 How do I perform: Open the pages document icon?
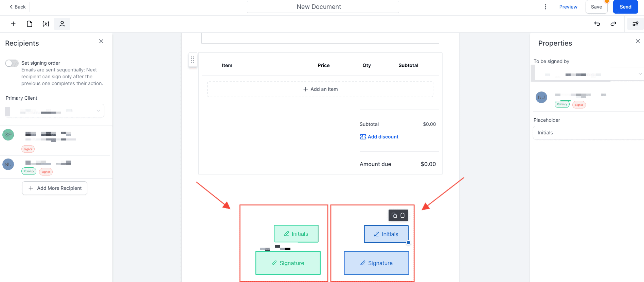pos(30,24)
